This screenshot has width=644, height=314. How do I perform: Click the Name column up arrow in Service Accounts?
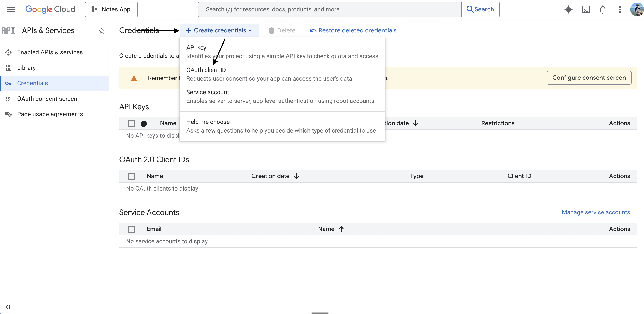[x=341, y=229]
